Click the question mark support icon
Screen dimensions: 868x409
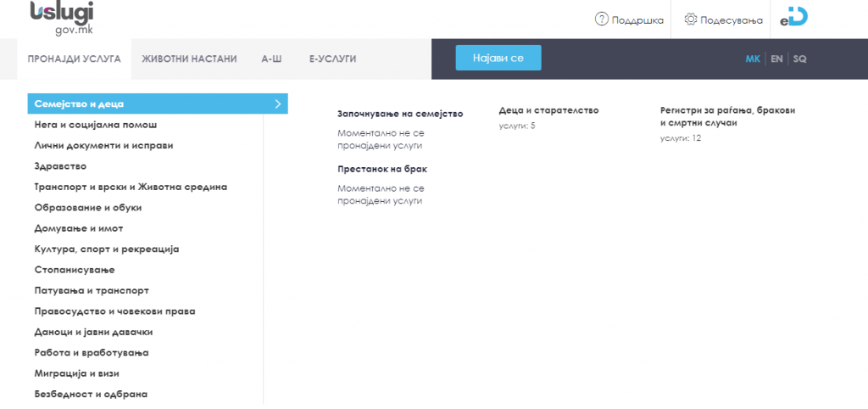602,20
